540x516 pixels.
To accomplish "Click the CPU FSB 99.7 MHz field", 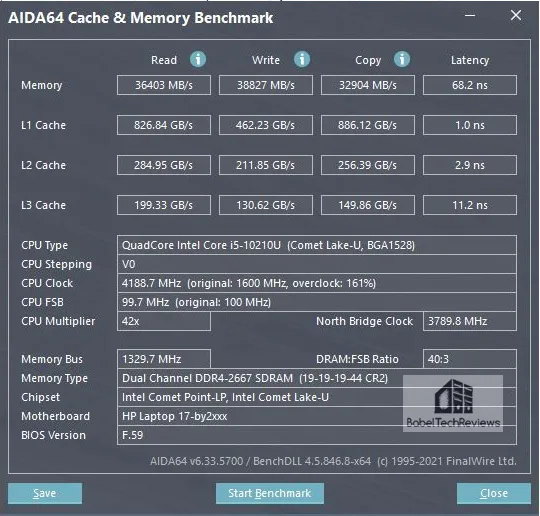I will click(316, 302).
